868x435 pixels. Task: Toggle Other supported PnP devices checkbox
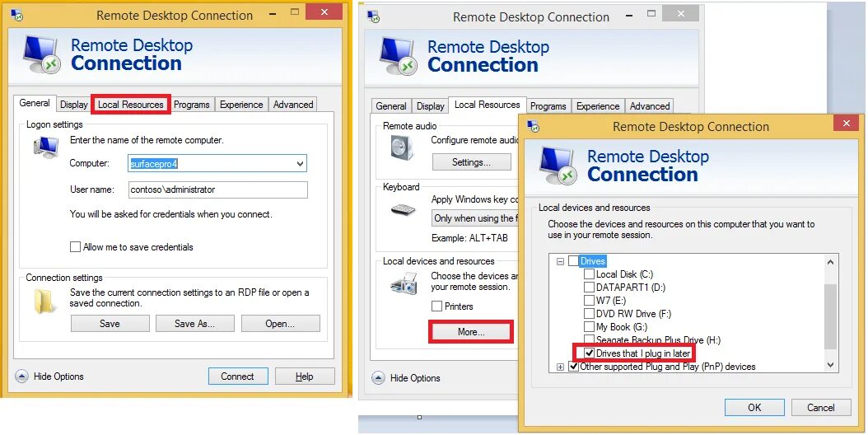click(x=573, y=367)
